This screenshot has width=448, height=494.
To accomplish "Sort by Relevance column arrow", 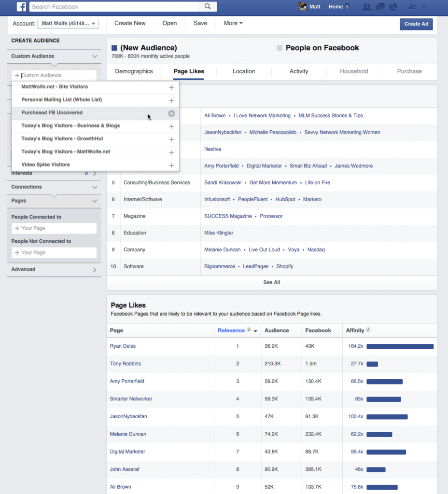I will [x=255, y=331].
